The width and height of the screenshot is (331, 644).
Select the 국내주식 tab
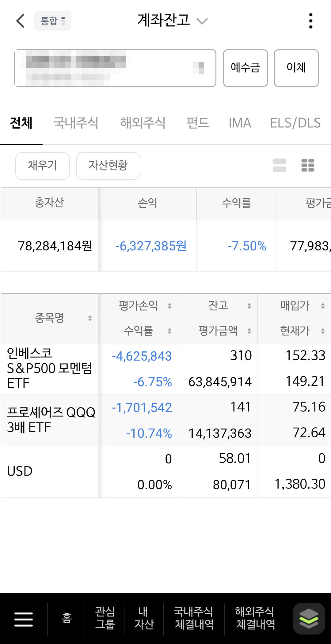(76, 123)
